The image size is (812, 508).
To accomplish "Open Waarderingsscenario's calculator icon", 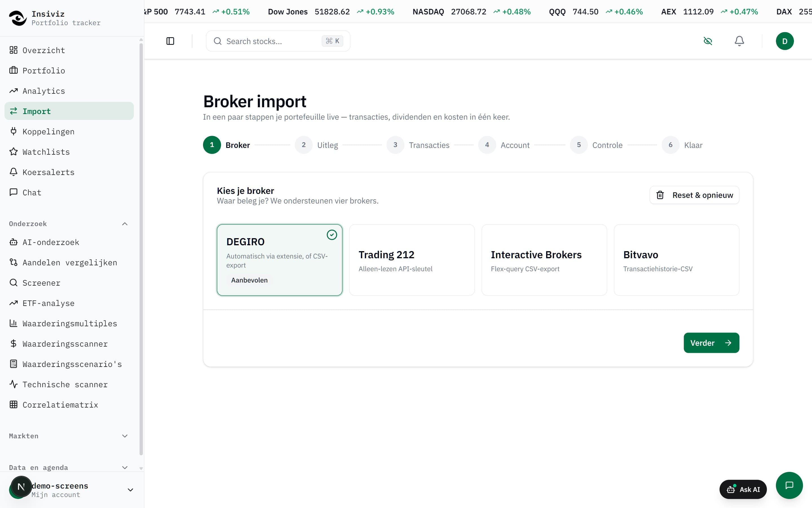I will point(14,364).
